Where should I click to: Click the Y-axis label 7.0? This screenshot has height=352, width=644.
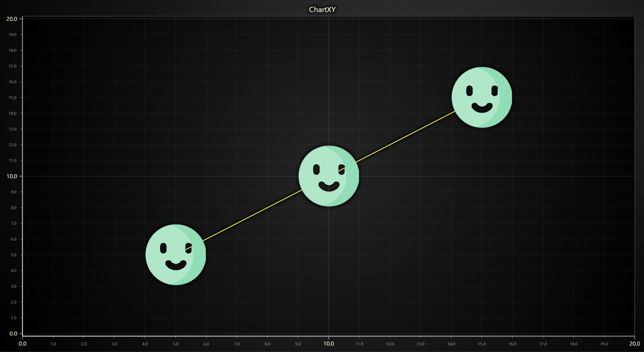tap(14, 223)
